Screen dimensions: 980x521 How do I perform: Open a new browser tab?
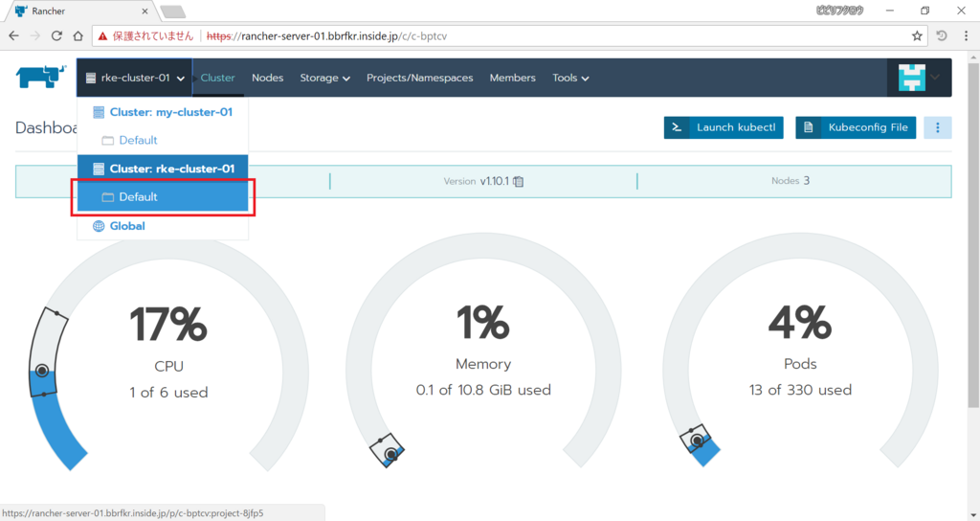(172, 11)
